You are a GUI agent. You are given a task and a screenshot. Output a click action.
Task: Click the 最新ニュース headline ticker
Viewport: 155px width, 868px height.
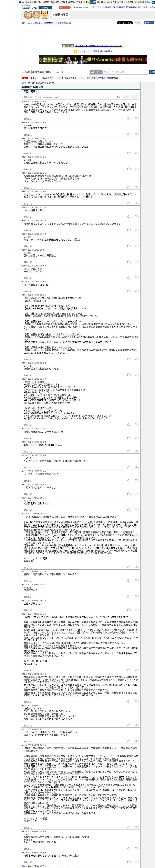[x=113, y=7]
